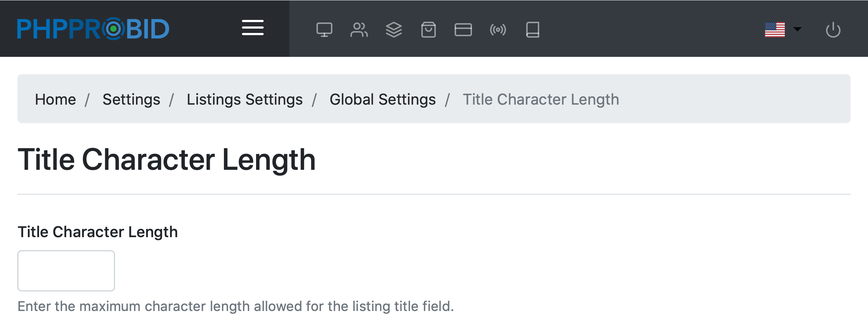Open the shopping bag icon
868x315 pixels.
pyautogui.click(x=428, y=30)
